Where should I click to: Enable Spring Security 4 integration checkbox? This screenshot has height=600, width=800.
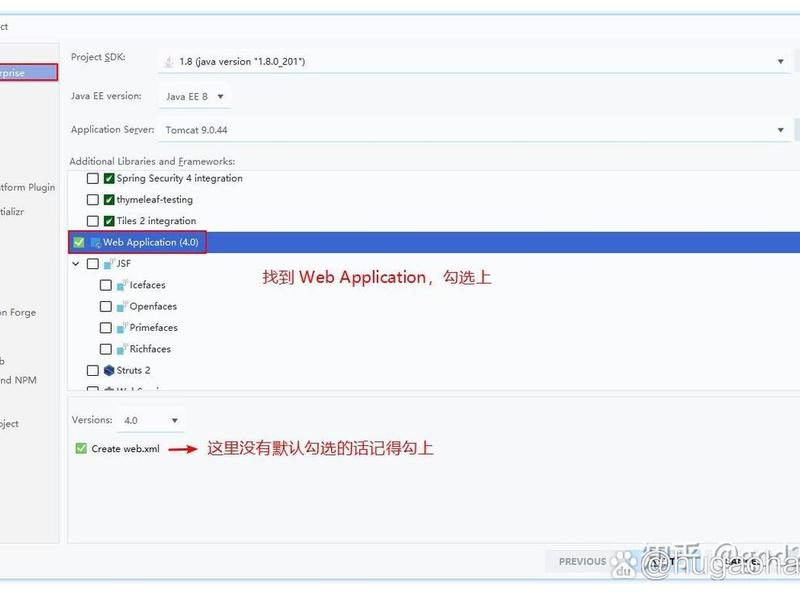pos(92,178)
